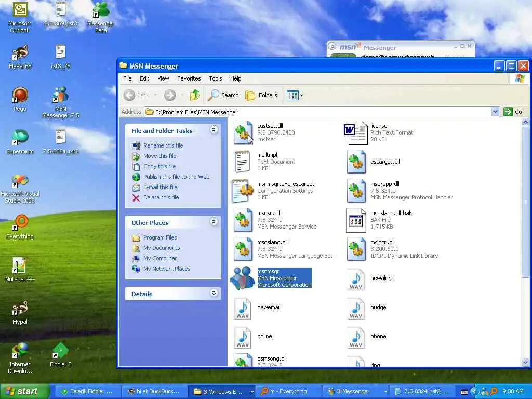Open the Forward button history dropdown
532x399 pixels.
pos(182,96)
